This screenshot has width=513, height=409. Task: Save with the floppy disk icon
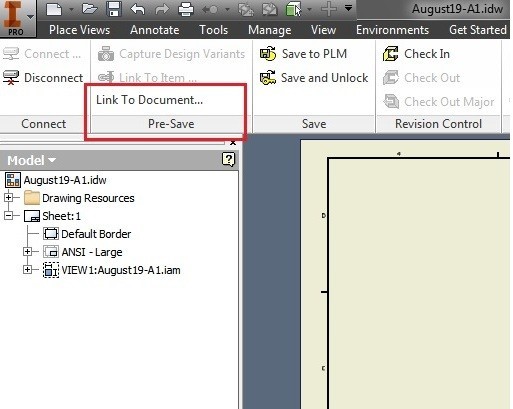(x=114, y=9)
